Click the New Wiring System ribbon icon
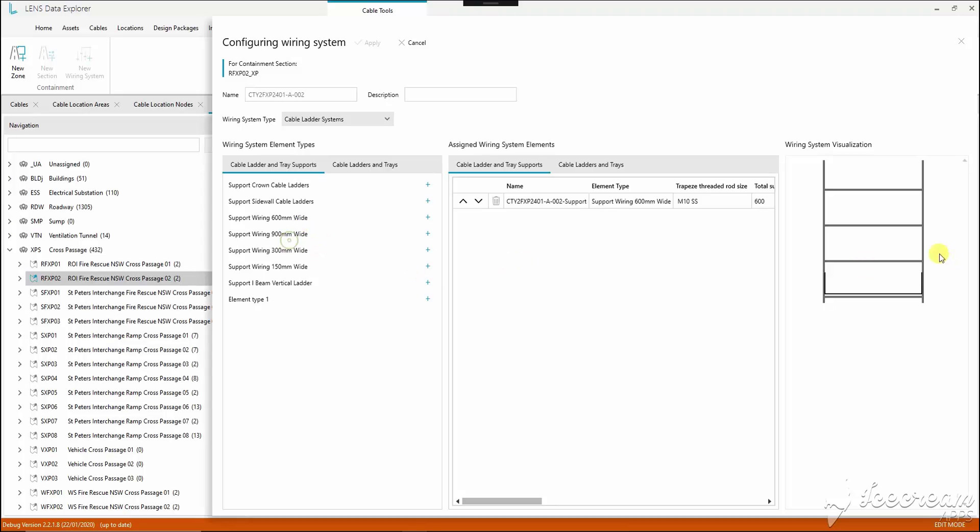This screenshot has height=532, width=980. pos(85,62)
